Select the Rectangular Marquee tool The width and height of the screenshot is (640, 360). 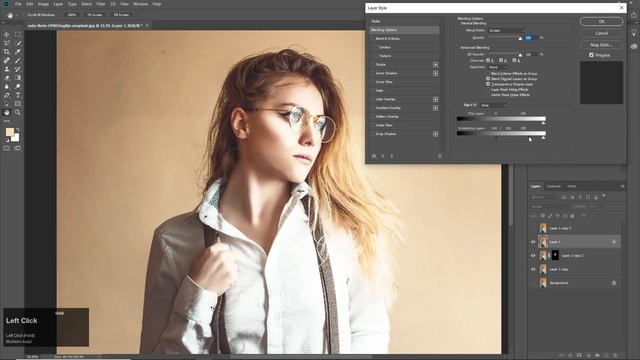tap(18, 34)
